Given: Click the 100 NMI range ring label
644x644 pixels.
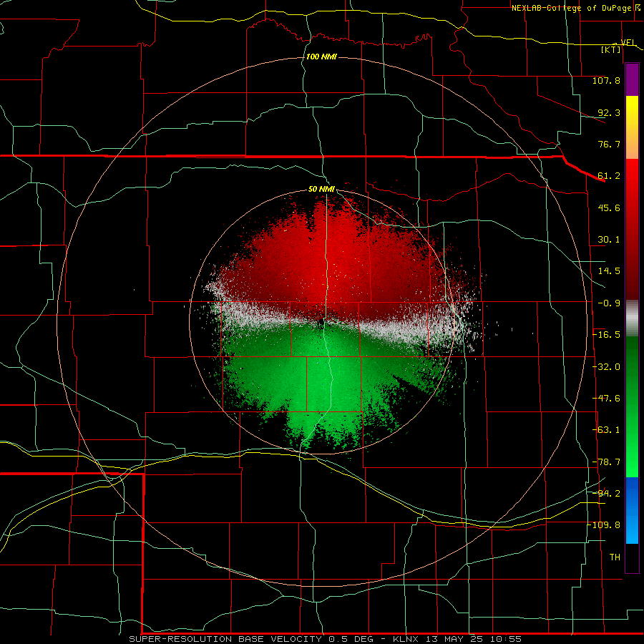Looking at the screenshot, I should (x=321, y=57).
